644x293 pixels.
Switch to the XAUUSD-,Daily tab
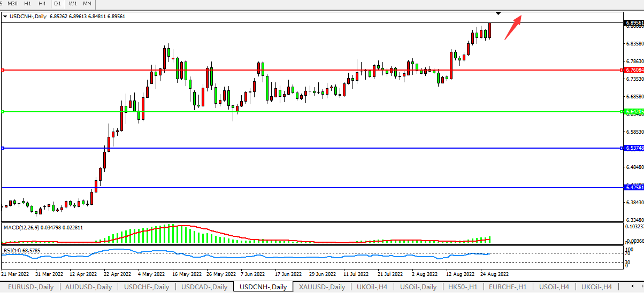coord(322,287)
